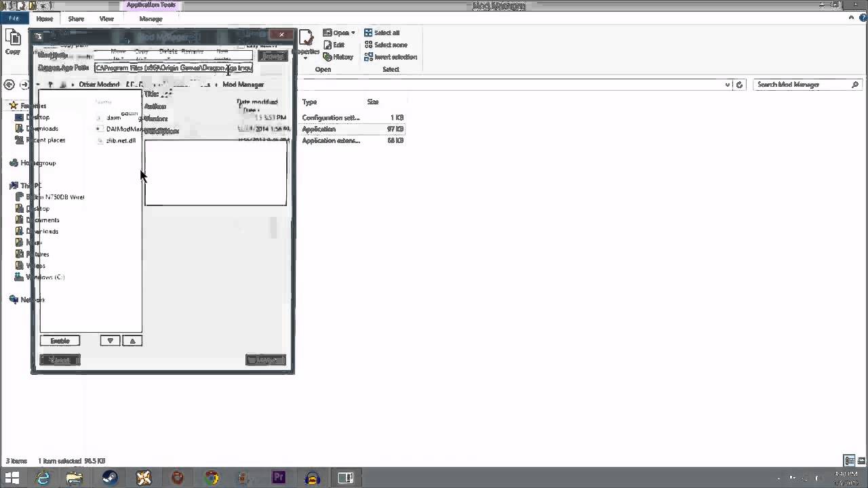Click Select all in the ribbon
868x488 pixels.
(382, 33)
